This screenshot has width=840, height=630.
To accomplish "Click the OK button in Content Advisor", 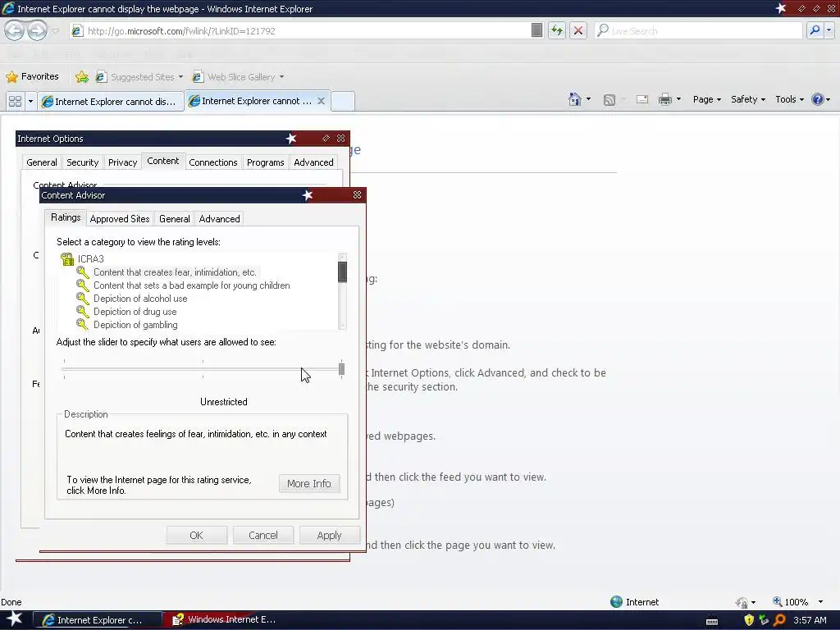I will coord(197,535).
